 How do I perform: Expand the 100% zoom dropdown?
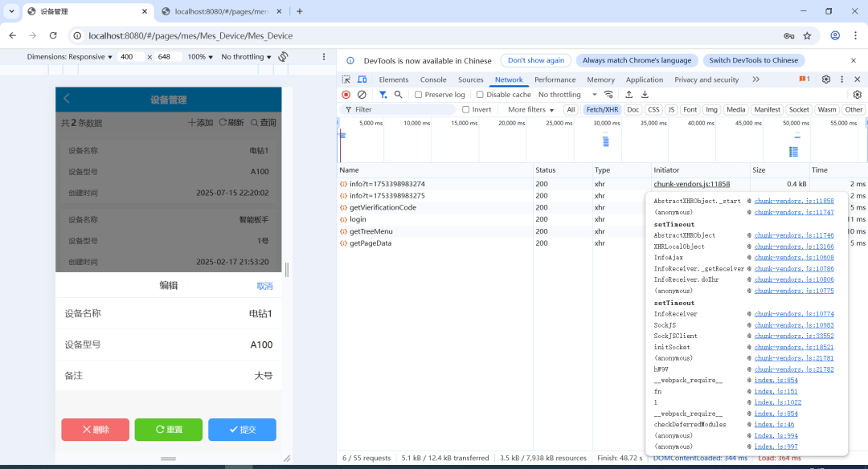(x=200, y=57)
